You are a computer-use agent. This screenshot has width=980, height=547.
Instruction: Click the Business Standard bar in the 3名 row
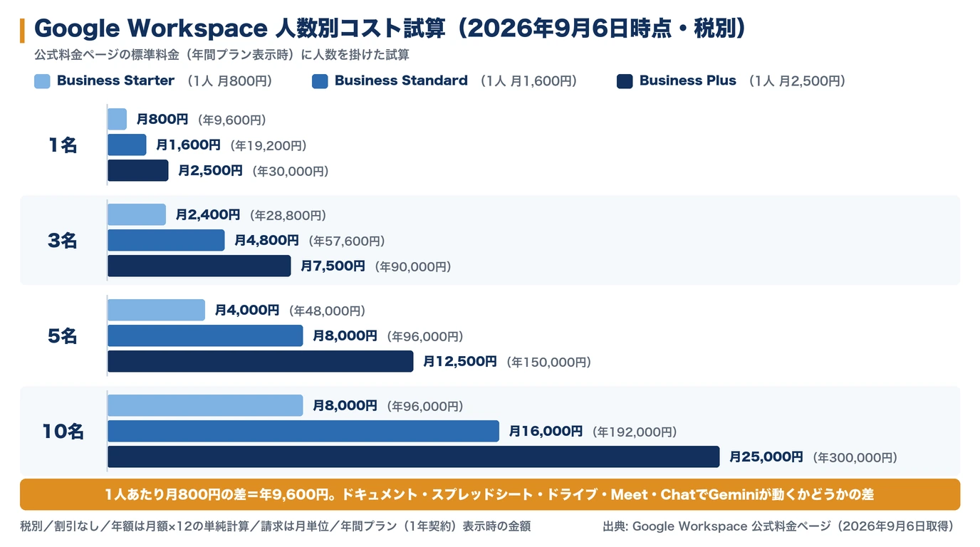pos(166,241)
